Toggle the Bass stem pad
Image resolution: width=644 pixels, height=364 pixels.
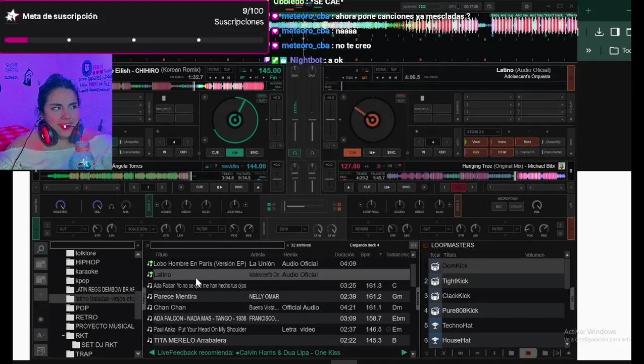[527, 142]
